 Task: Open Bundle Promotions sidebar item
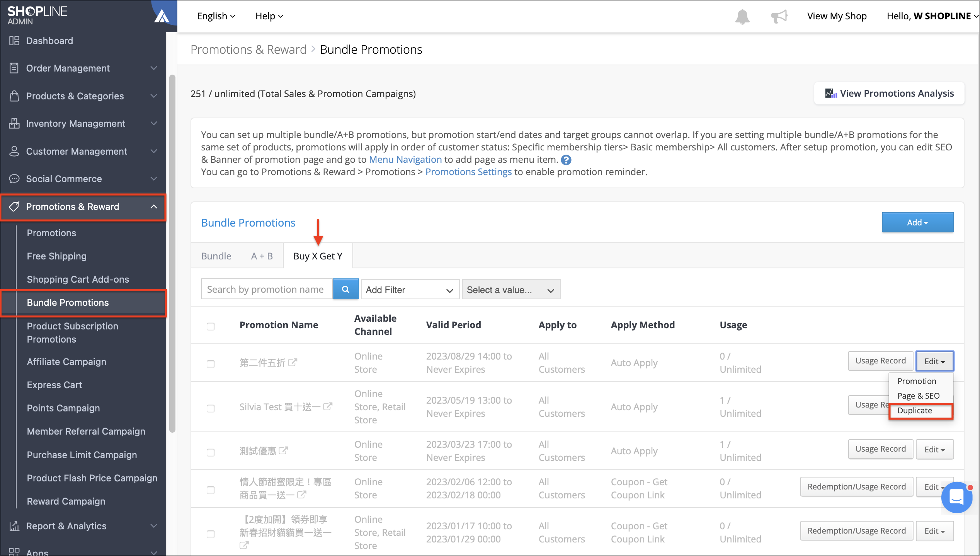83,303
